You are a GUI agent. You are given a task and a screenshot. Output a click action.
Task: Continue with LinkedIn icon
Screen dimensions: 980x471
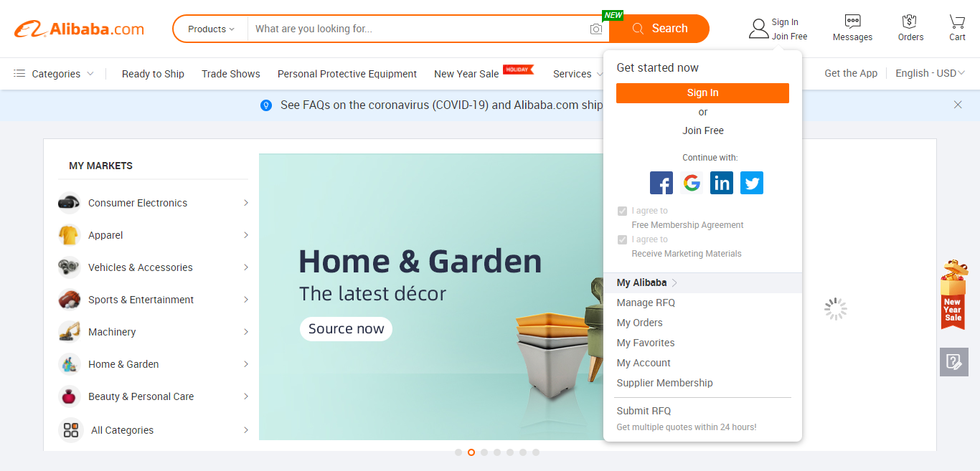[x=722, y=183]
